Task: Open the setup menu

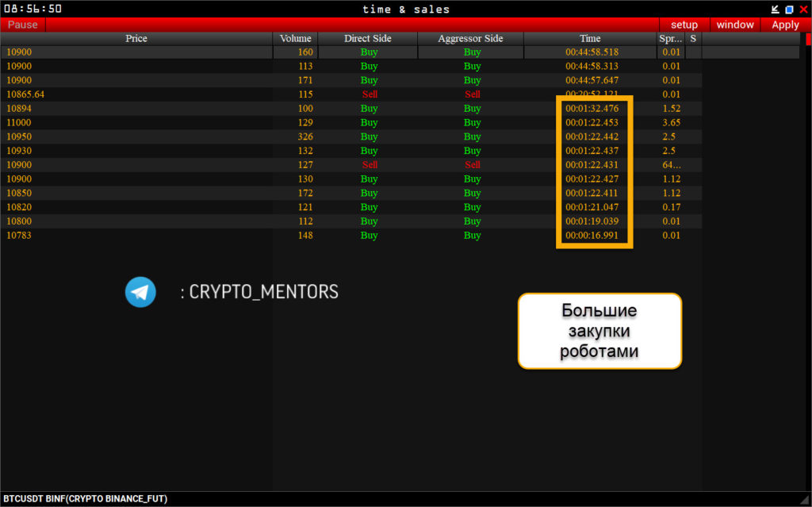Action: pos(684,25)
